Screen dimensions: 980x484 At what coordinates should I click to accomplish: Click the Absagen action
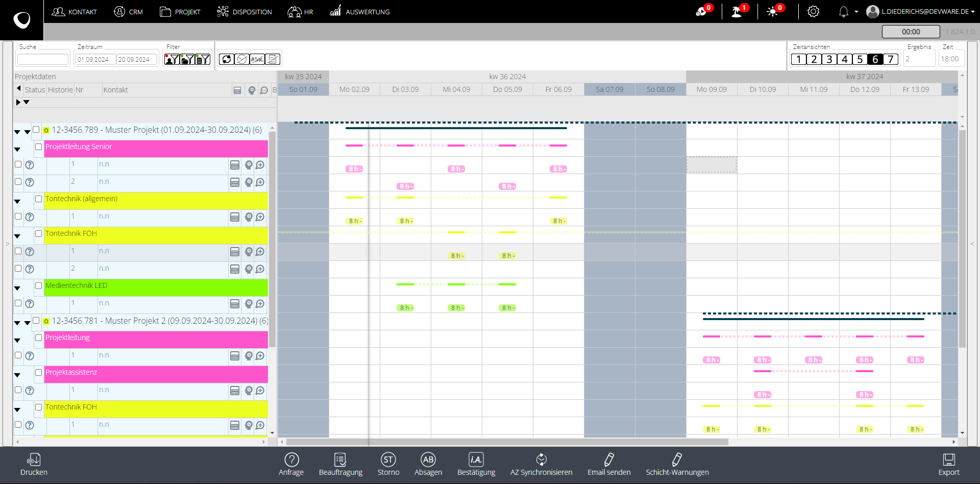click(428, 465)
